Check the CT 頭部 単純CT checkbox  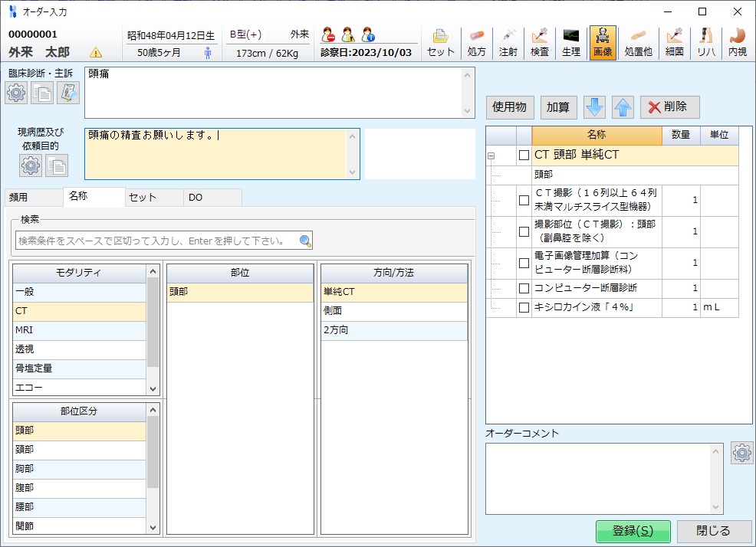coord(524,155)
